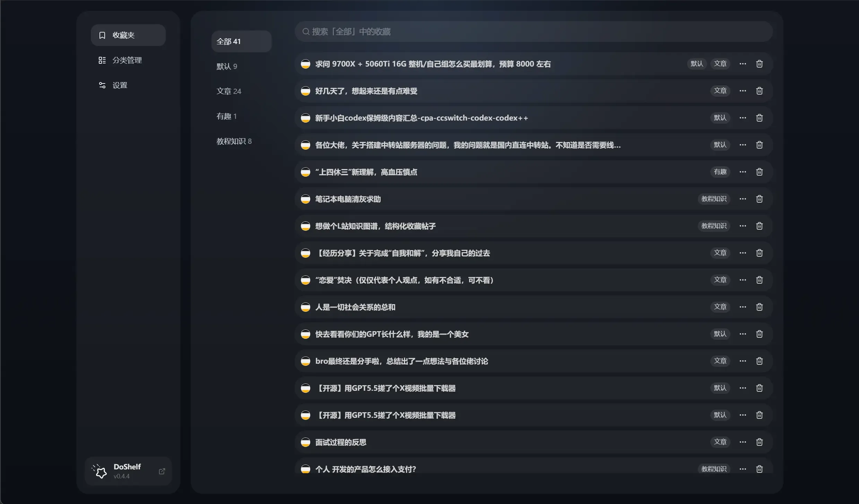Click the favicon next to 个人 开发的产品怎么接入支付?
859x504 pixels.
coord(305,469)
